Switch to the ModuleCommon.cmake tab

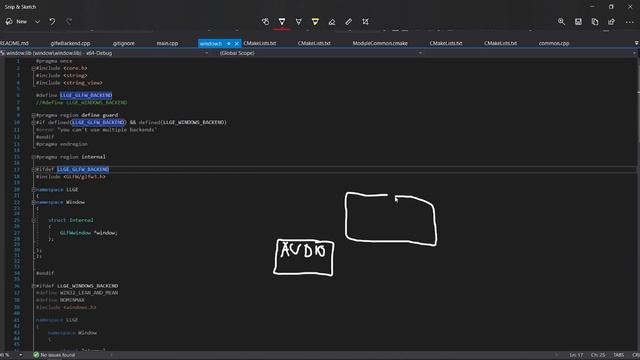pos(380,43)
